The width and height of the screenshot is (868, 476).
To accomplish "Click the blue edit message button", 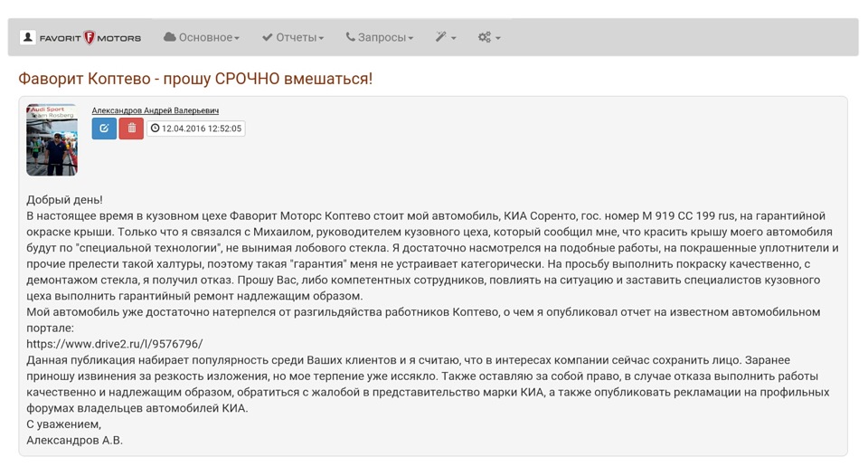I will 104,129.
